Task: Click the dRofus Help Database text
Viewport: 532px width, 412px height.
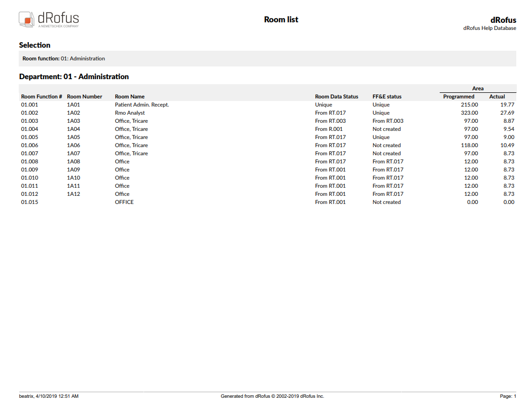Action: pyautogui.click(x=489, y=28)
